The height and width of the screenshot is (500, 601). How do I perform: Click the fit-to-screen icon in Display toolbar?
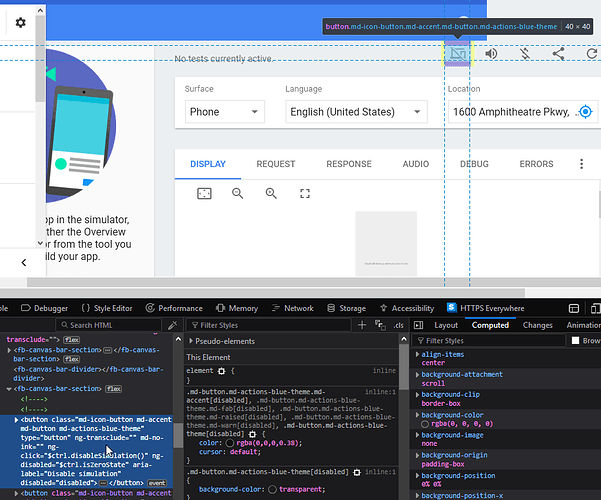point(204,192)
